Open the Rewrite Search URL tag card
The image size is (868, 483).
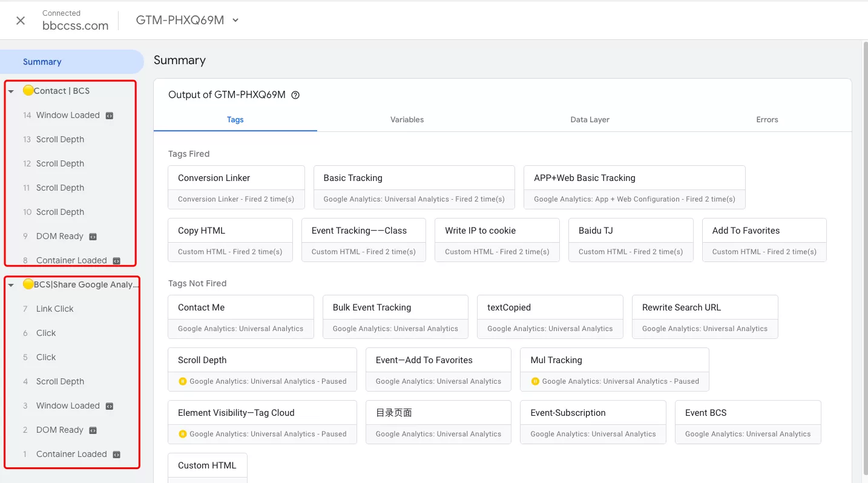[705, 317]
